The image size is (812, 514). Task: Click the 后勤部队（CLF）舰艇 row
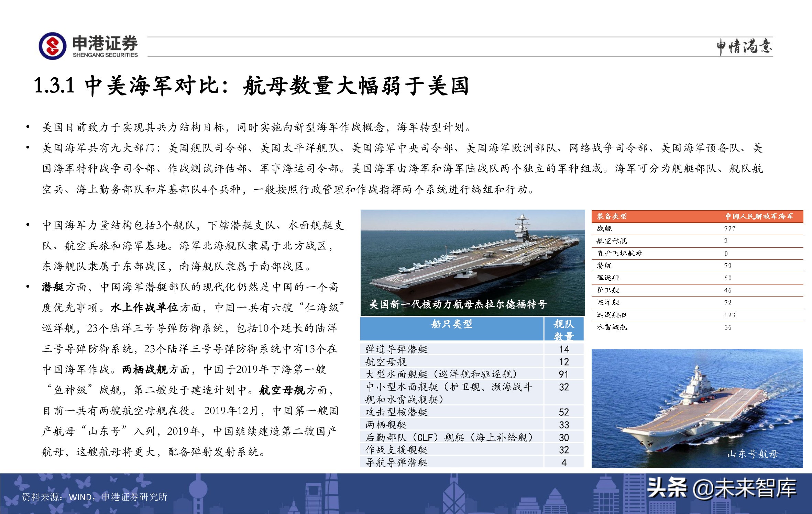pos(472,437)
